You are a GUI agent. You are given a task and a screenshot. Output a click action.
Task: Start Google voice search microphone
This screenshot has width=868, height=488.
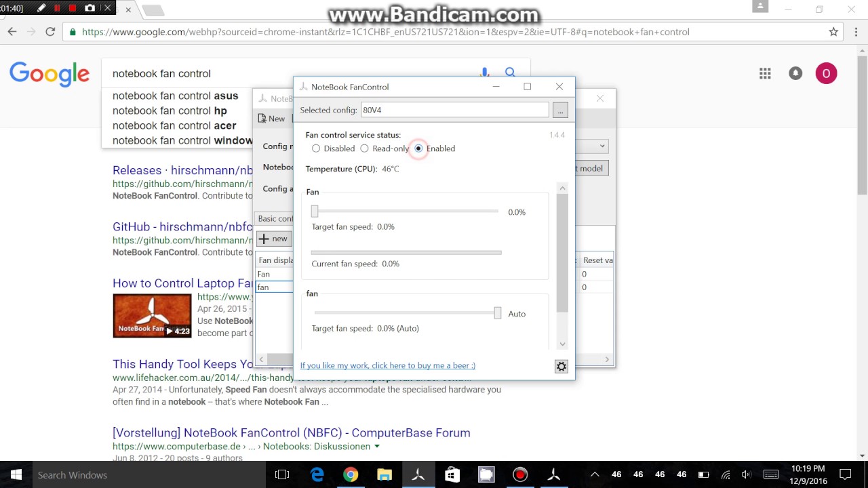point(484,73)
